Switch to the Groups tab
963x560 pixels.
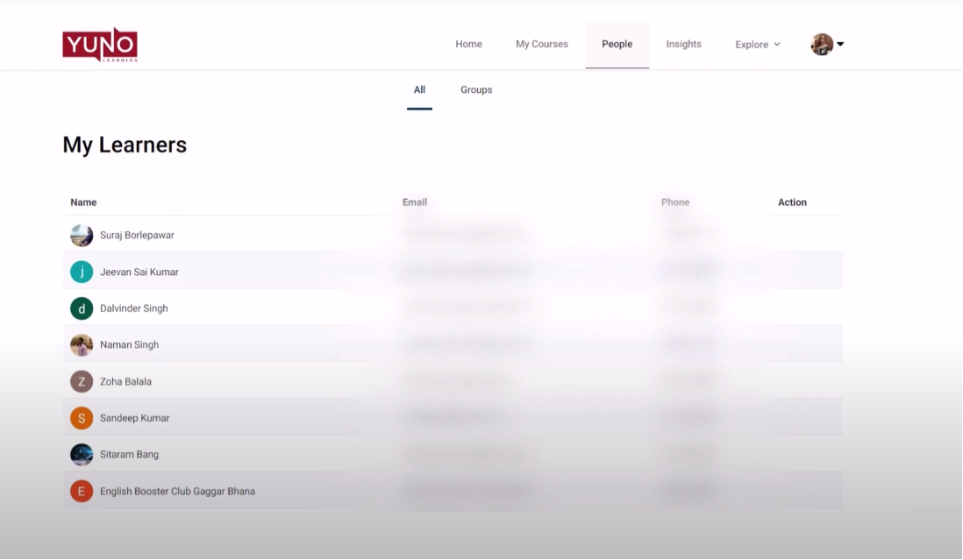(476, 90)
